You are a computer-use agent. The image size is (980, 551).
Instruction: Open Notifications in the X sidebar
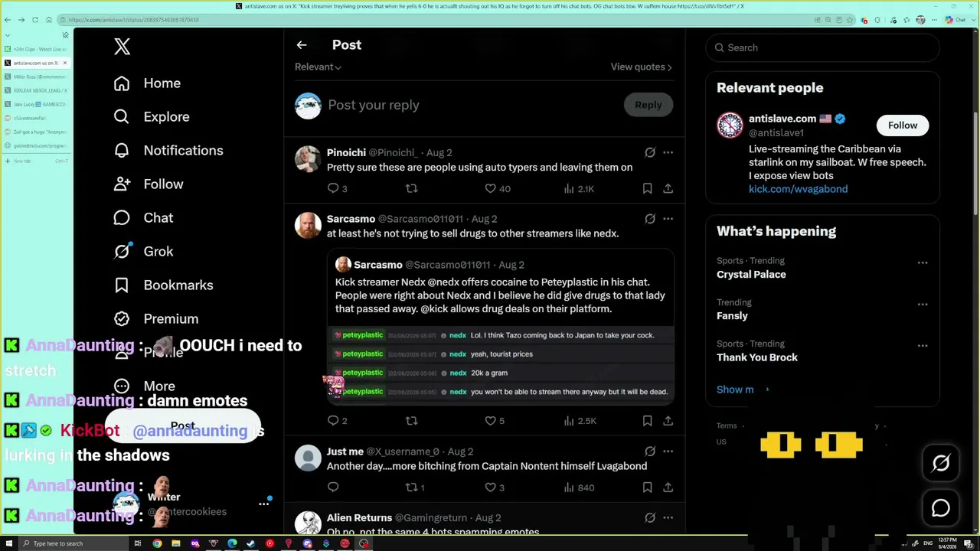tap(168, 151)
